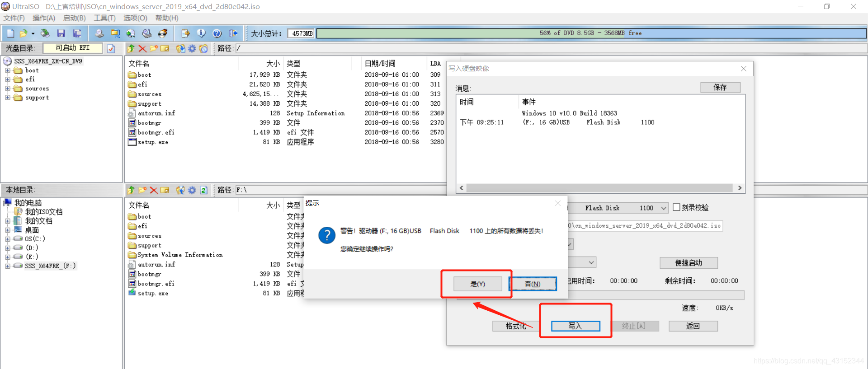Click the add files icon in the main toolbar
Viewport: 868px width, 369px height.
185,33
